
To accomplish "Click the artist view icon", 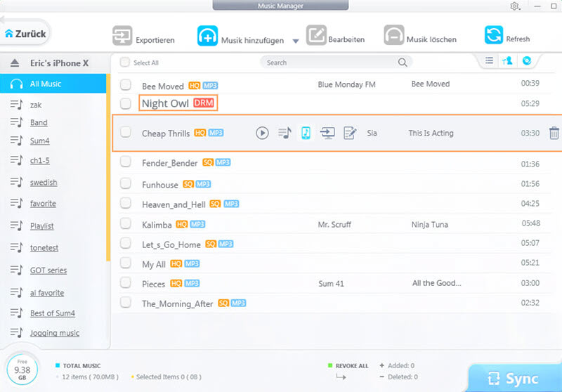I will tap(507, 62).
